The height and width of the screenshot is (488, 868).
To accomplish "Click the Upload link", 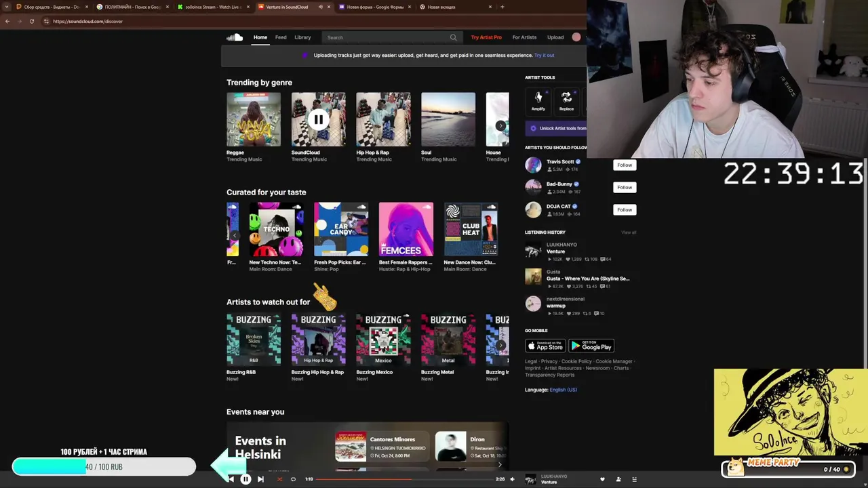I will tap(555, 37).
